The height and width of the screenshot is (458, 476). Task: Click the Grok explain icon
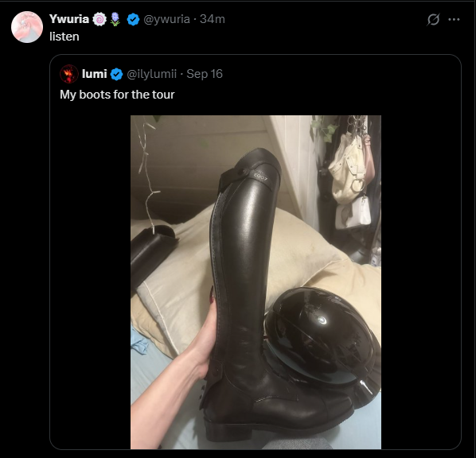click(x=433, y=19)
